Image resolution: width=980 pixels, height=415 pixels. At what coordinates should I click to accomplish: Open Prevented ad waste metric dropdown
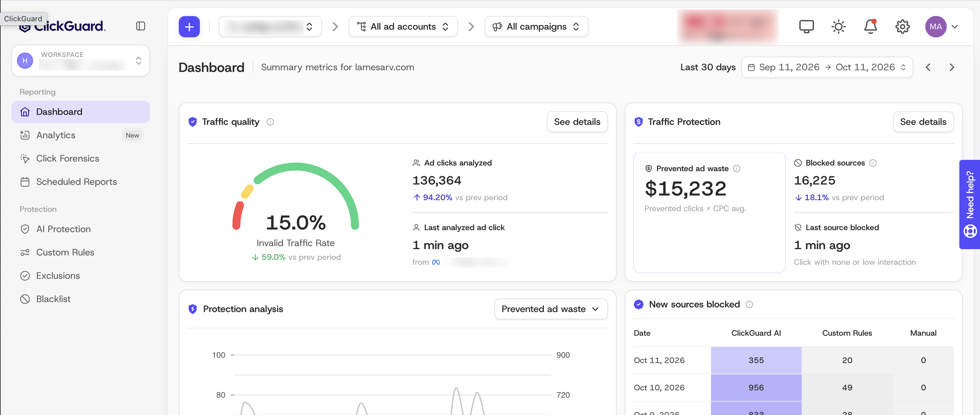(550, 309)
